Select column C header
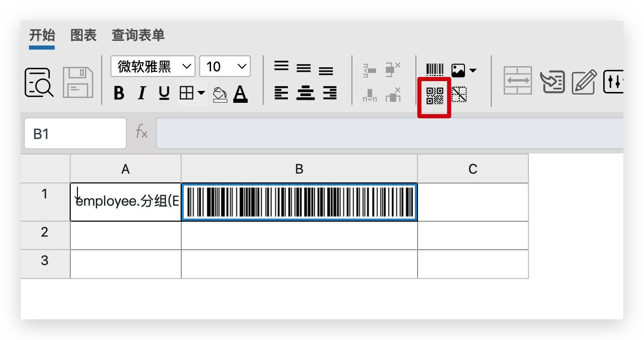The image size is (644, 340). tap(473, 169)
